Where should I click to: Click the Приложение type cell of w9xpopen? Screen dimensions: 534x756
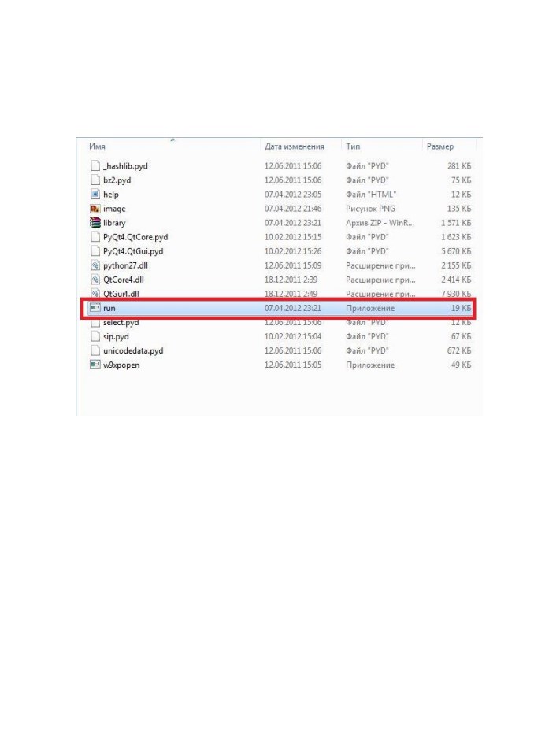tap(370, 365)
